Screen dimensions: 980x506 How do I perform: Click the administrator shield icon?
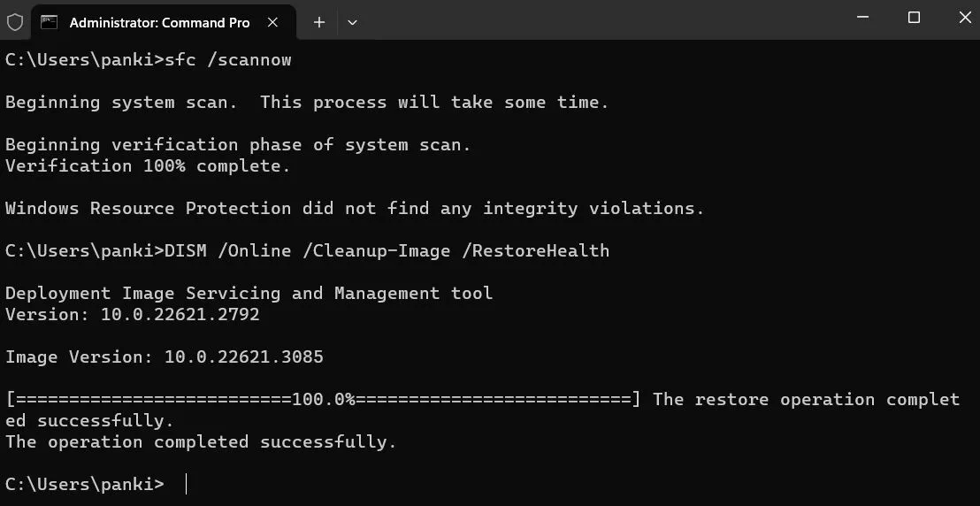[15, 22]
